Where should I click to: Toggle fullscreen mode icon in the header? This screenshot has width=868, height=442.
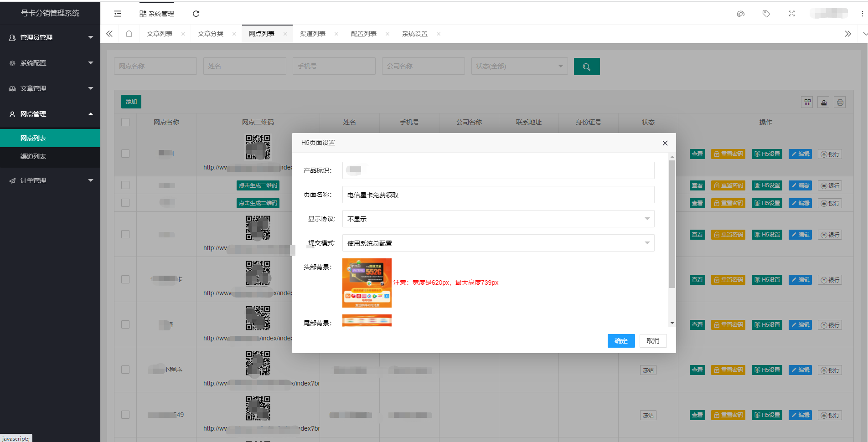tap(792, 14)
